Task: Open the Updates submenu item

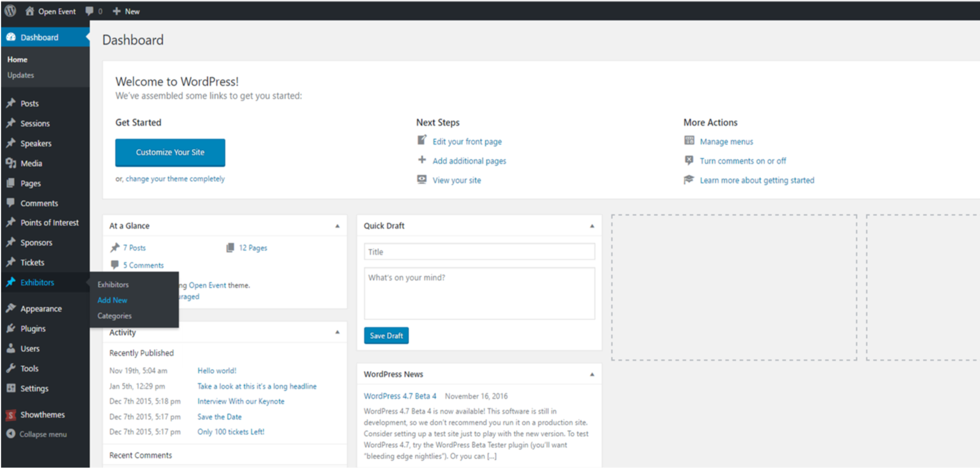Action: (21, 75)
